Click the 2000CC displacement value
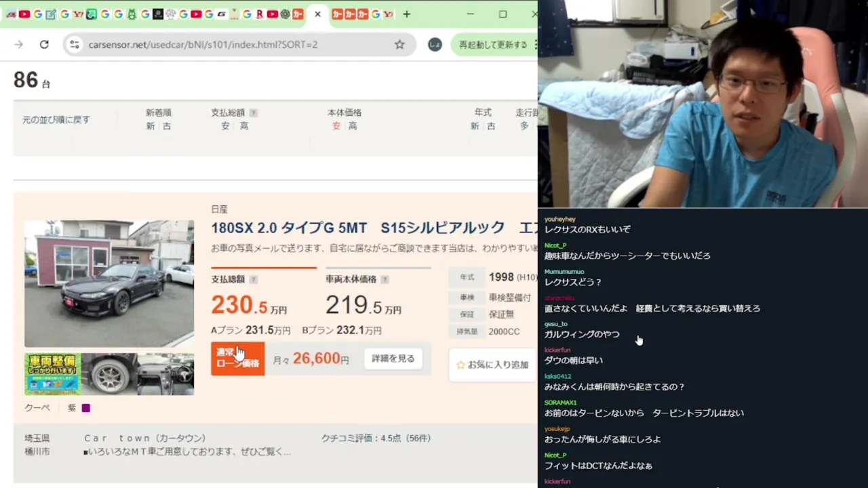868x488 pixels. (x=504, y=331)
